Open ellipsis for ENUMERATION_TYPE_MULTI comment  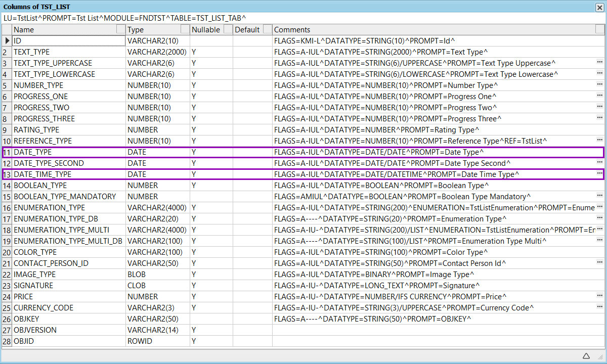[599, 230]
